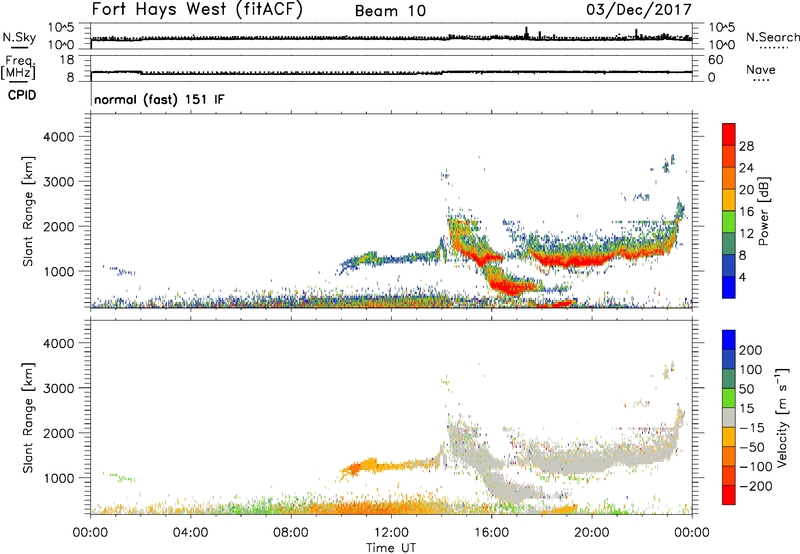Click the '3000' tick of velocity panel
The height and width of the screenshot is (554, 800).
click(x=58, y=388)
